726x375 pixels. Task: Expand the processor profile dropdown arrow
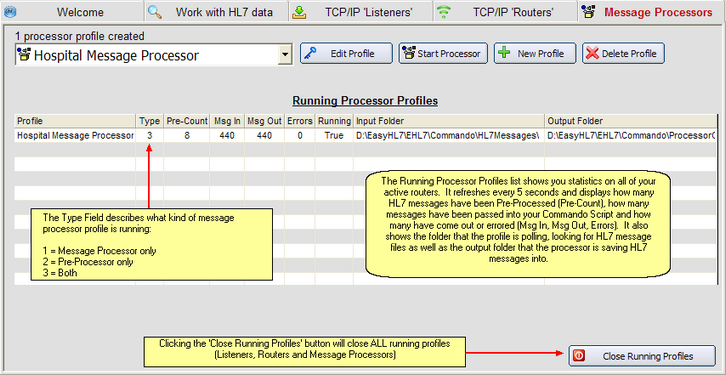[x=285, y=56]
